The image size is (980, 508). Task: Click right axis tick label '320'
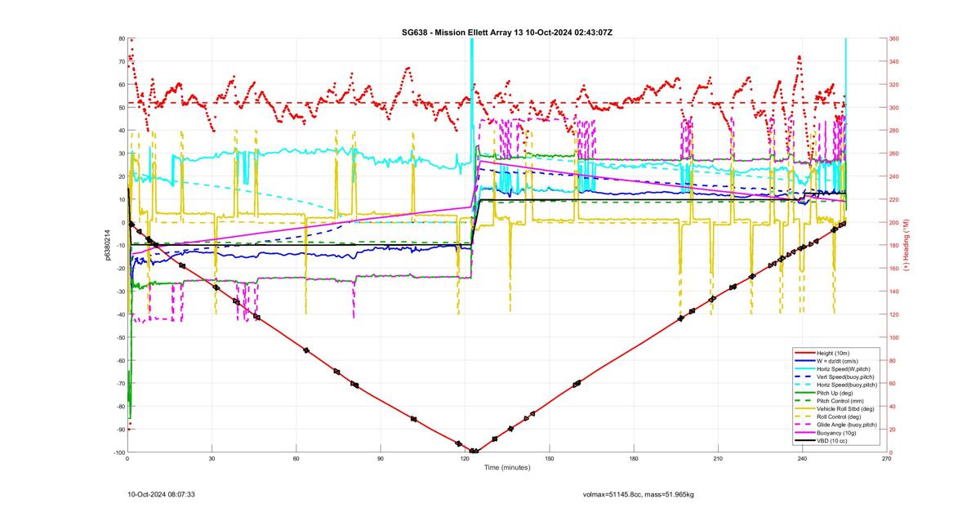[x=895, y=84]
